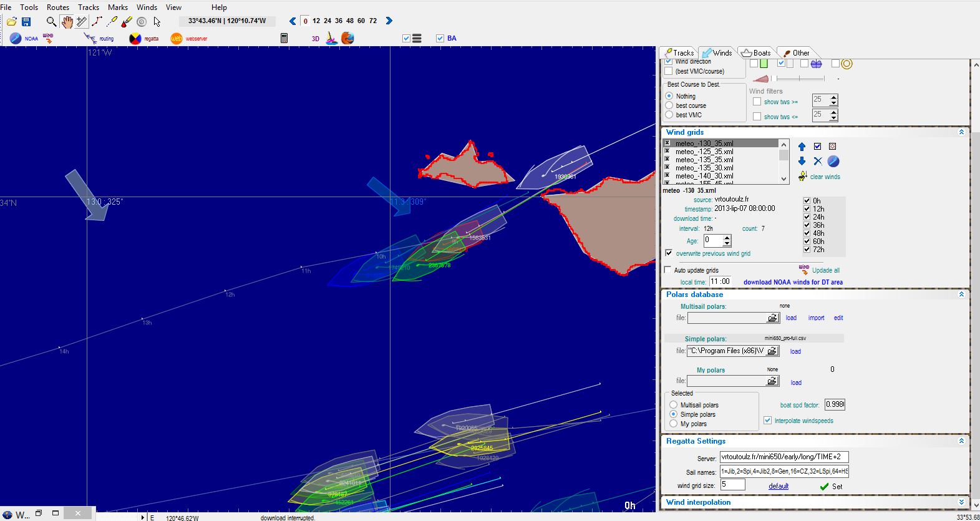Increase tws >= threshold spinner

tap(834, 97)
